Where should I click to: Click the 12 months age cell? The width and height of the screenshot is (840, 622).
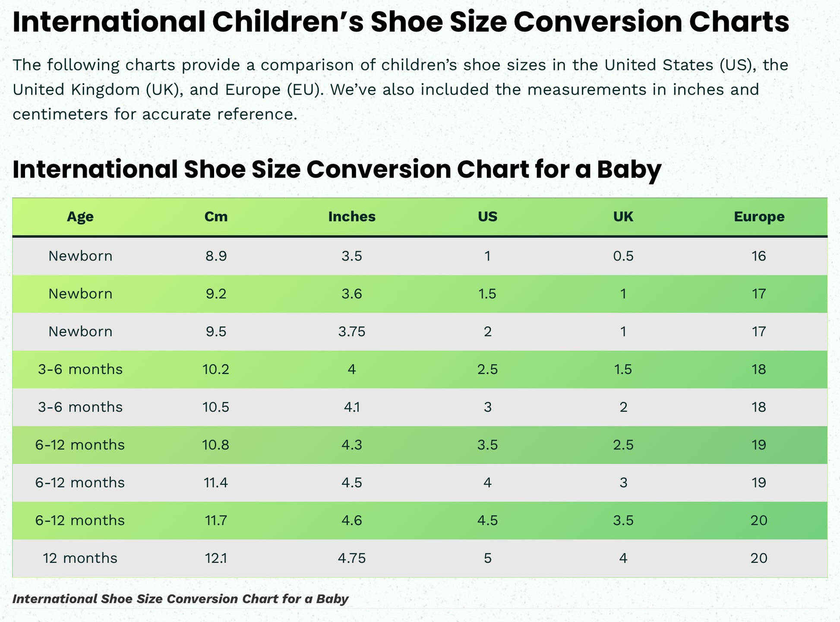[x=80, y=558]
